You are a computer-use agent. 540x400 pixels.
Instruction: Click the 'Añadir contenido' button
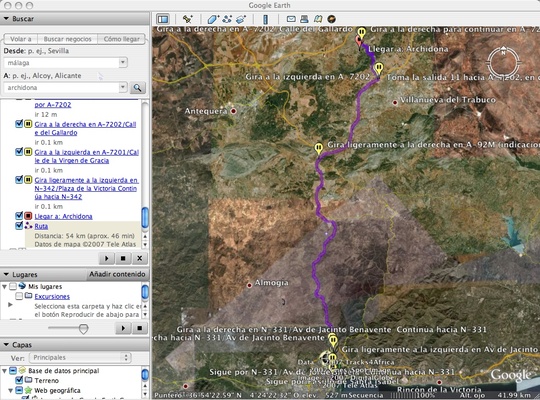117,274
